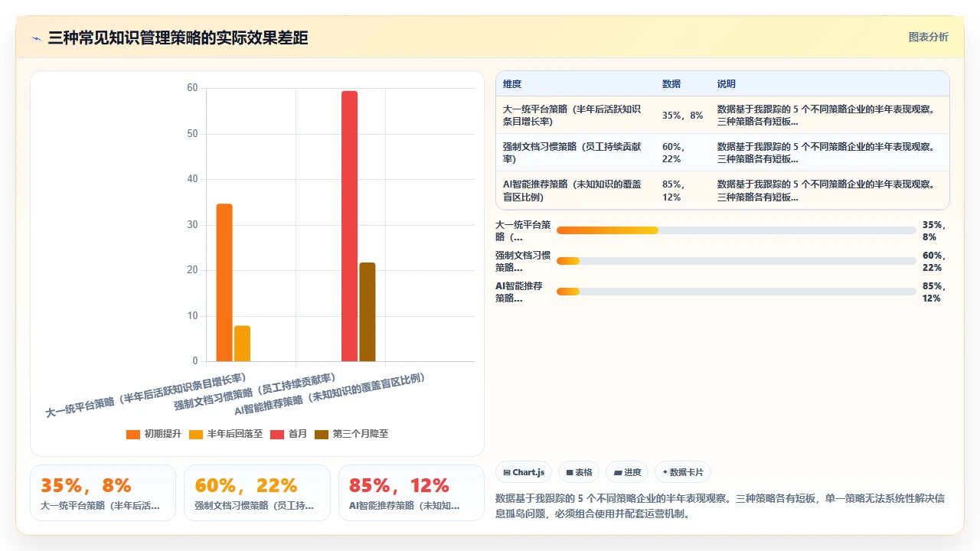This screenshot has width=980, height=551.
Task: Click the 强制文档习惯策略 x-axis label in chart
Action: (256, 393)
